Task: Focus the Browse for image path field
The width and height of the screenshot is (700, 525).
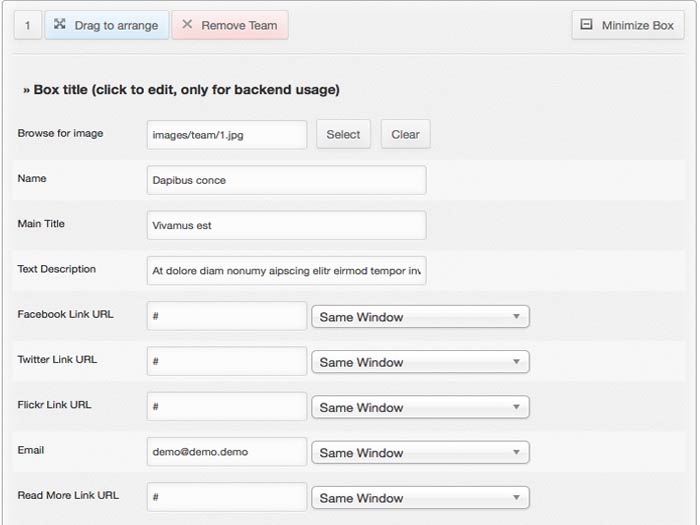Action: [x=226, y=135]
